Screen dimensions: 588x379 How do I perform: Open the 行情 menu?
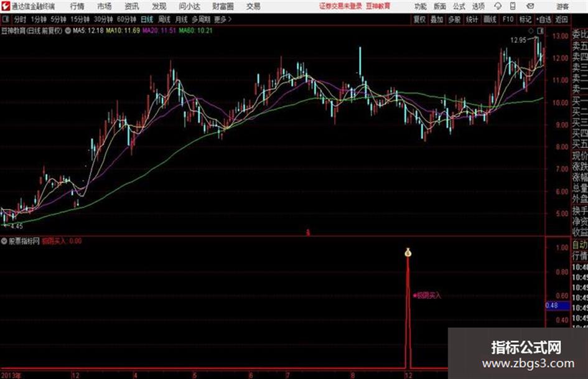pos(77,6)
